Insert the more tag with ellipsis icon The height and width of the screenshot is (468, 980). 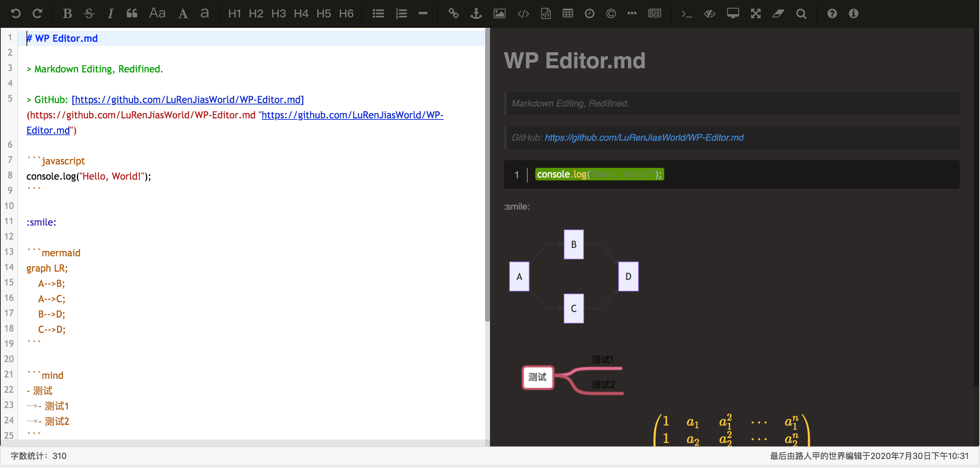tap(632, 13)
